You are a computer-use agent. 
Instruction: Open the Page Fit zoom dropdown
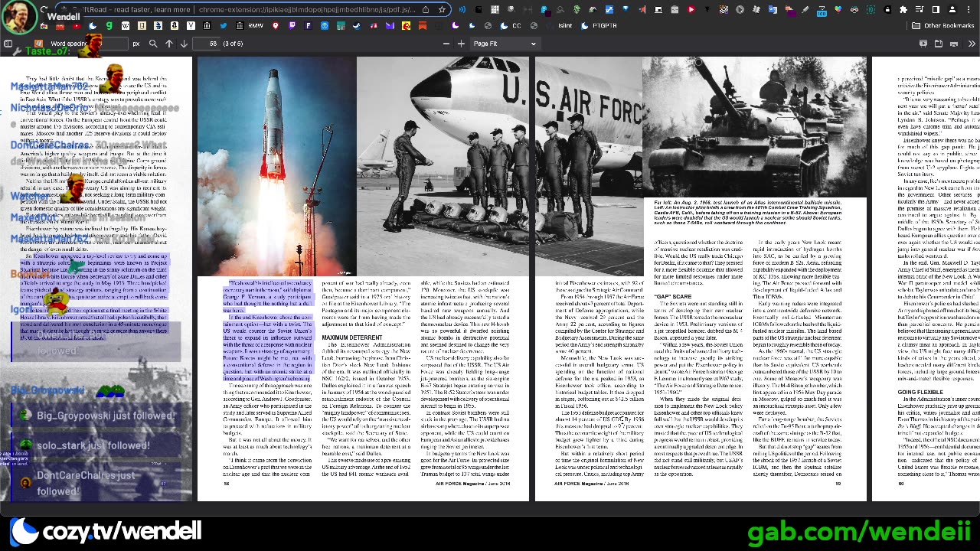pos(505,44)
